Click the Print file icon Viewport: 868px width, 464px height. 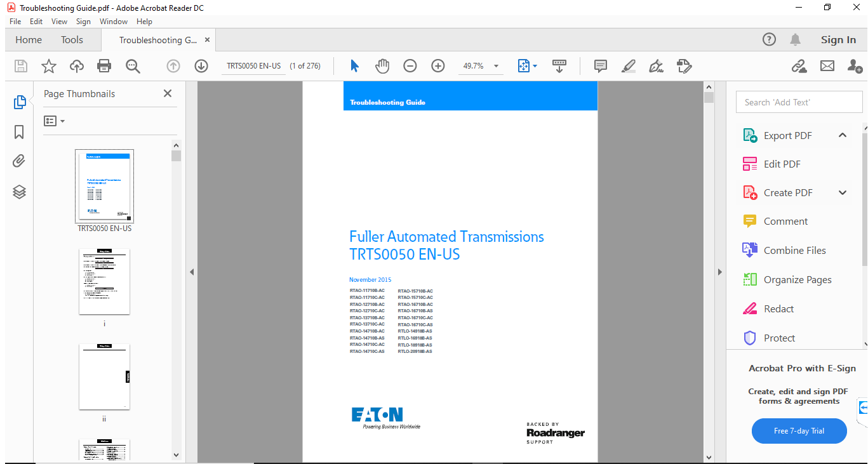point(104,66)
